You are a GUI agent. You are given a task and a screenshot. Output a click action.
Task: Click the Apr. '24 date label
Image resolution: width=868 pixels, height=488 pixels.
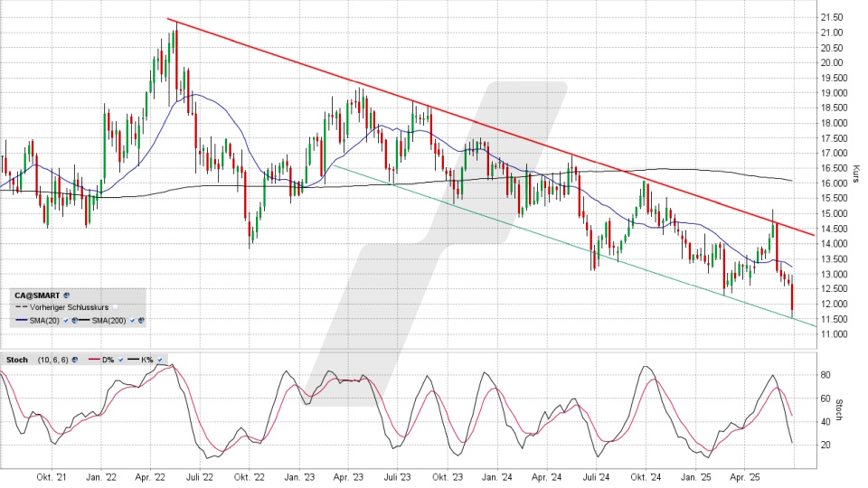[x=546, y=477]
